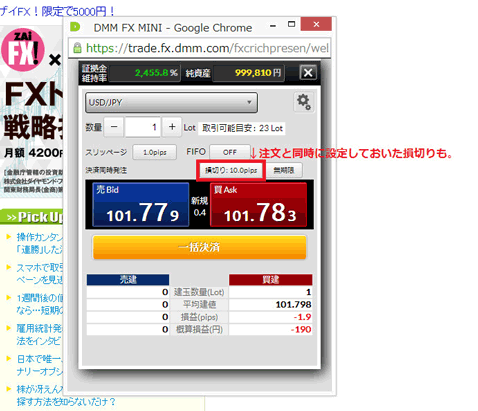Click the slippage 1.0pips button
The width and height of the screenshot is (478, 411).
coord(155,152)
